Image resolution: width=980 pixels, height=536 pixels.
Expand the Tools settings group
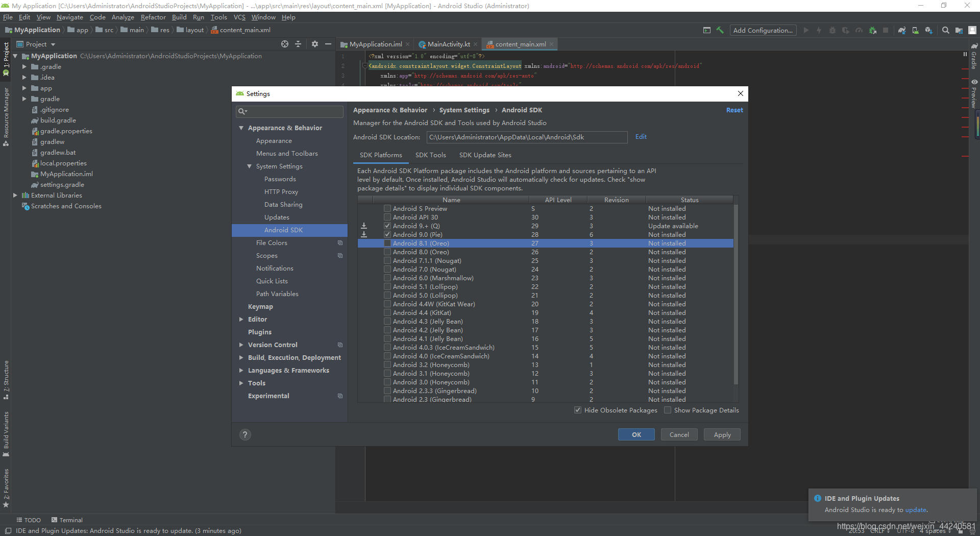tap(241, 383)
